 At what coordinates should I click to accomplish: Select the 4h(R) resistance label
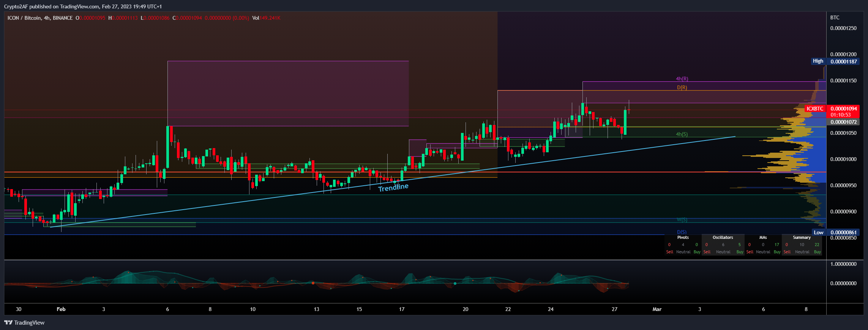click(x=682, y=79)
